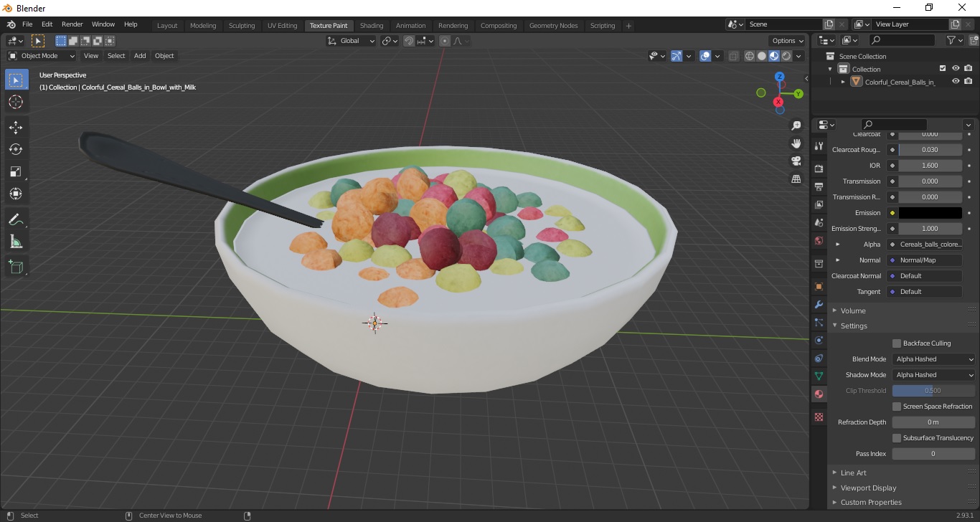This screenshot has width=980, height=522.
Task: Open the Object properties tab
Action: (819, 286)
